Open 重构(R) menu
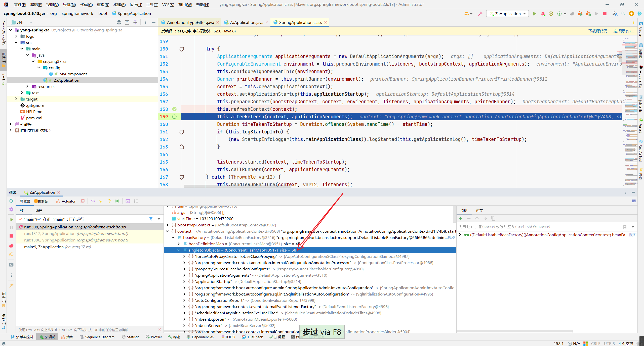The height and width of the screenshot is (346, 644). point(103,5)
